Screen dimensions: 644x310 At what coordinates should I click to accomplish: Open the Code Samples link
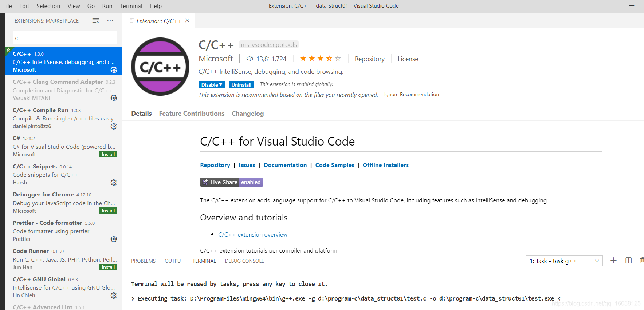point(335,165)
